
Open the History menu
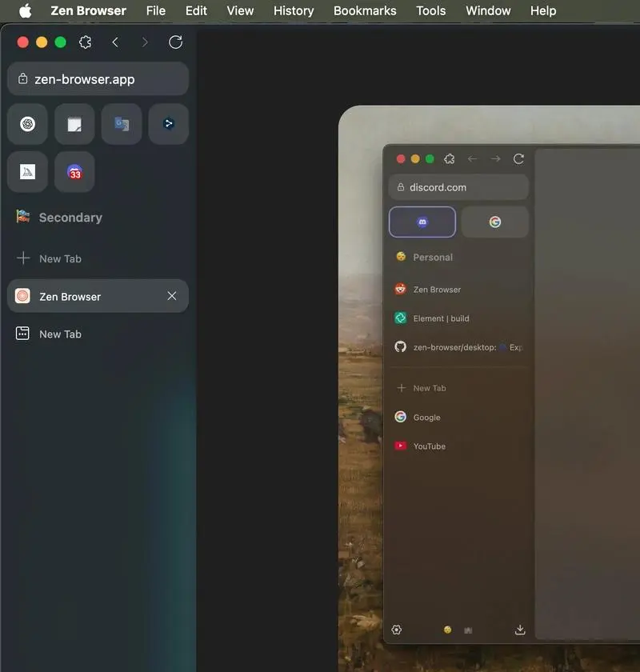(294, 10)
